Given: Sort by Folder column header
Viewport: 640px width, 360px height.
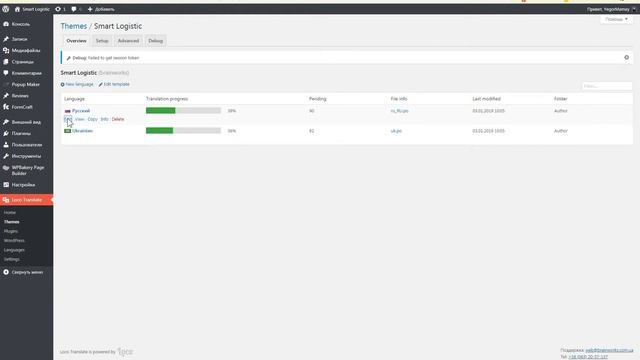Looking at the screenshot, I should click(560, 99).
